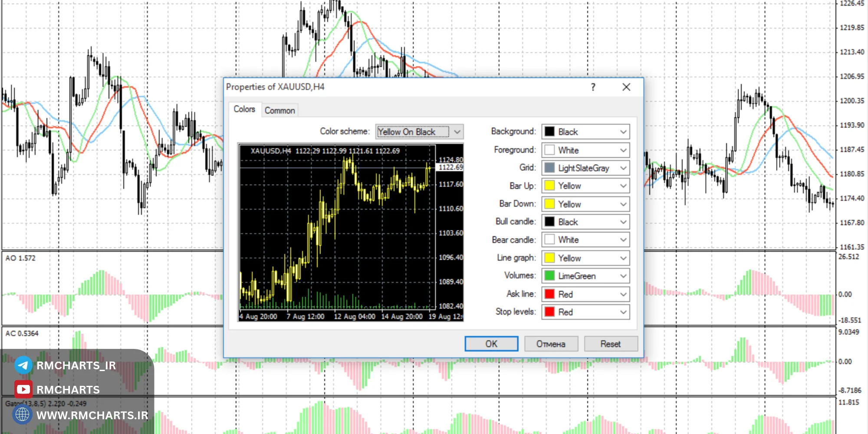Image resolution: width=868 pixels, height=434 pixels.
Task: Open the Bar Up color dropdown
Action: pyautogui.click(x=585, y=186)
